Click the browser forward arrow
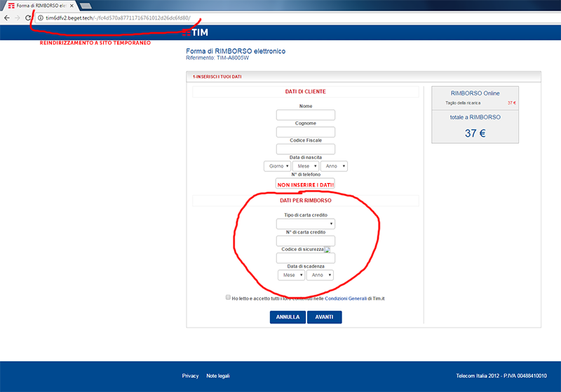The image size is (561, 392). click(17, 18)
